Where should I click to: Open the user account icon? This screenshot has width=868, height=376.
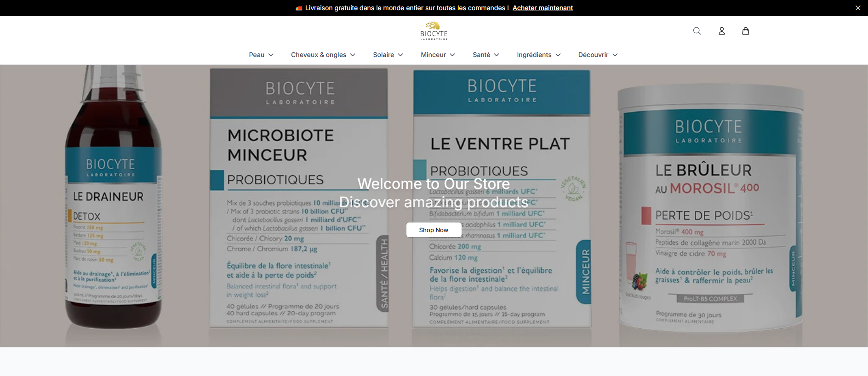(722, 31)
